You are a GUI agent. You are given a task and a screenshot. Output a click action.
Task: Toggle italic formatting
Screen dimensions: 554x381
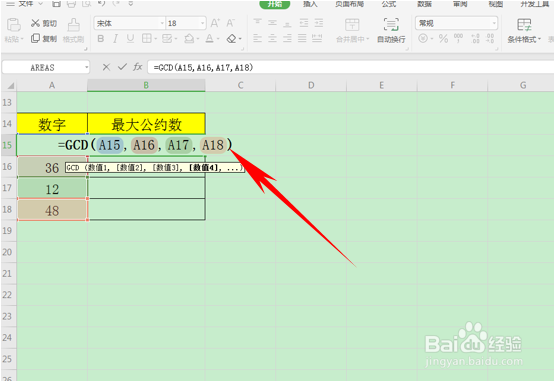115,38
